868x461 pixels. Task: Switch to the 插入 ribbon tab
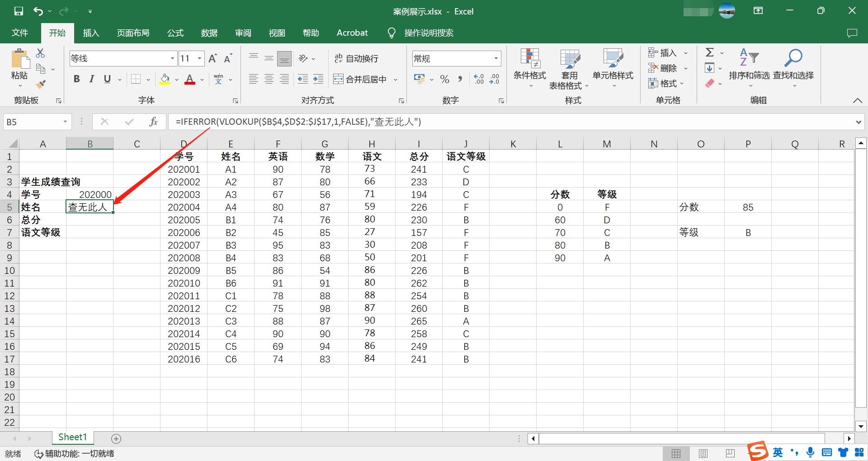[90, 33]
